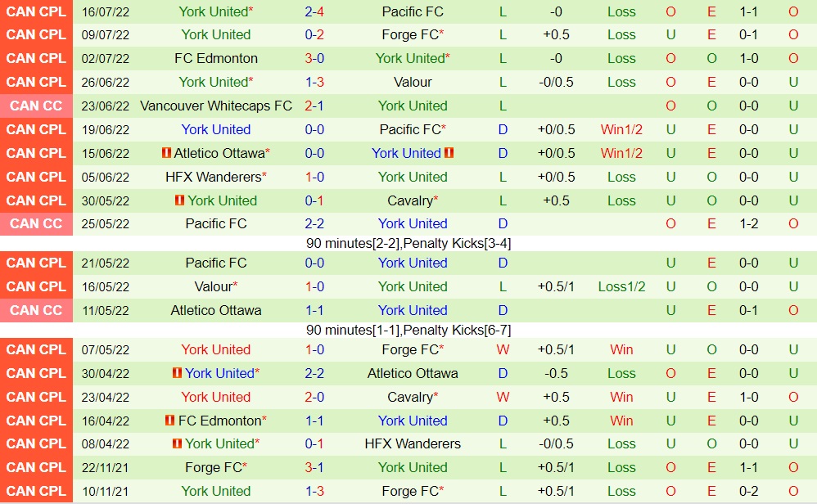Open the 2-4 score of York United vs Pacific FC

point(314,11)
